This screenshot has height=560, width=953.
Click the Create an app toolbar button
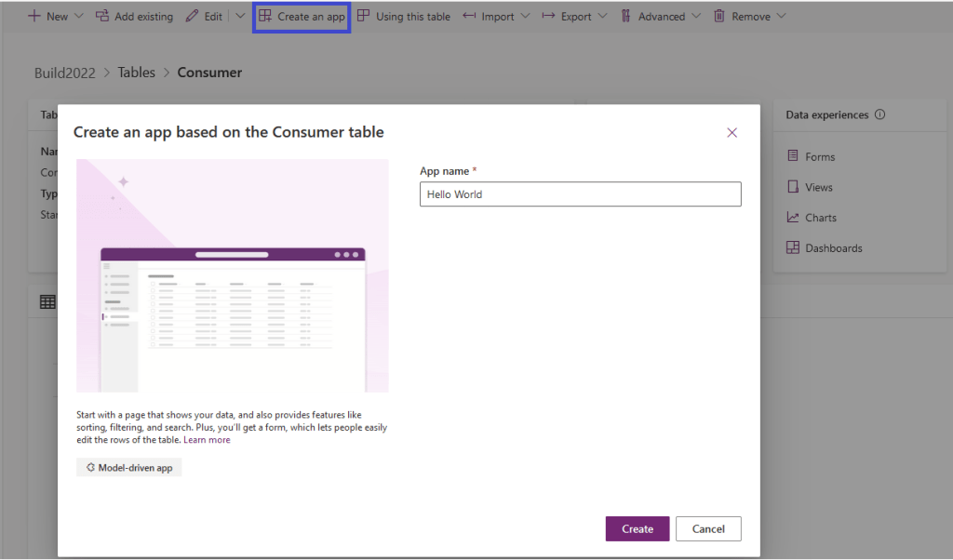point(302,17)
